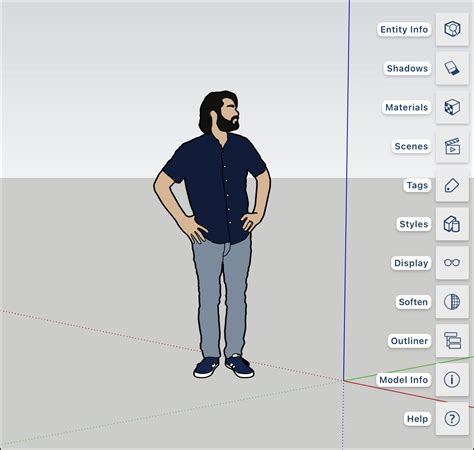Open the Entity Info panel icon
474x450 pixels.
pos(452,29)
